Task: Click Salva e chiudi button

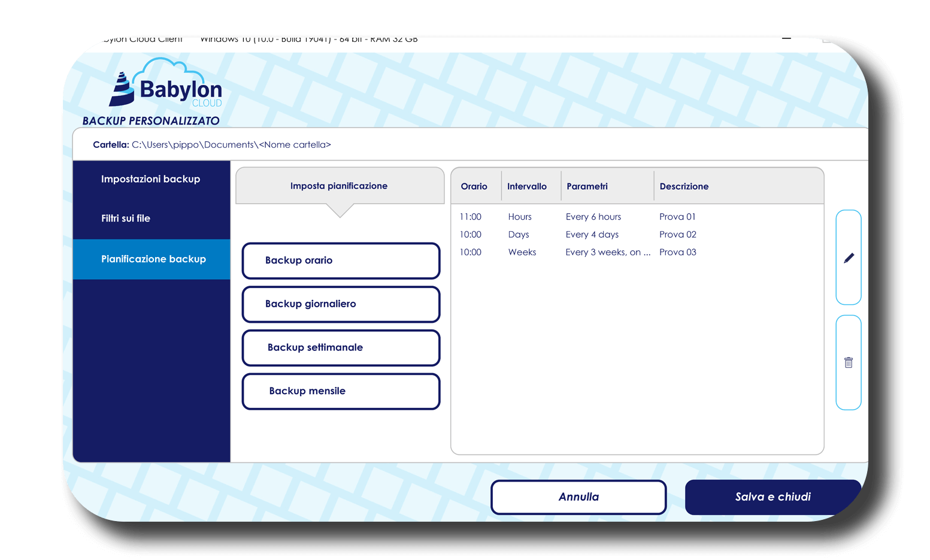Action: point(773,497)
